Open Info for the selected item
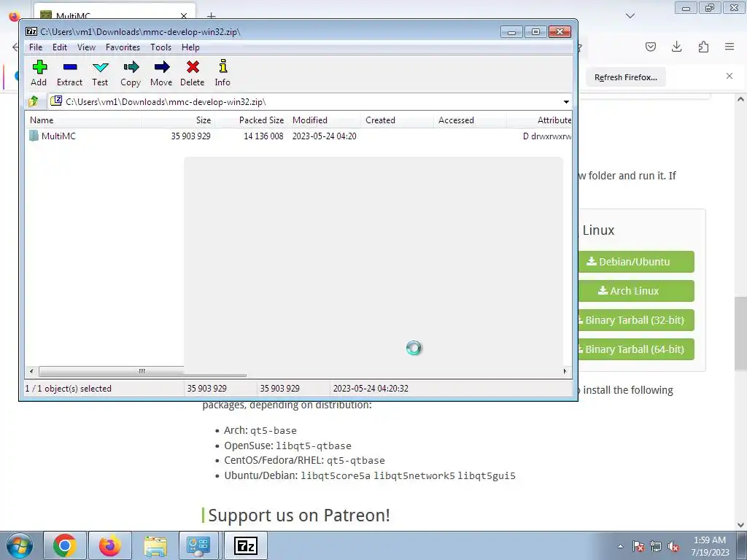747x560 pixels. 222,73
